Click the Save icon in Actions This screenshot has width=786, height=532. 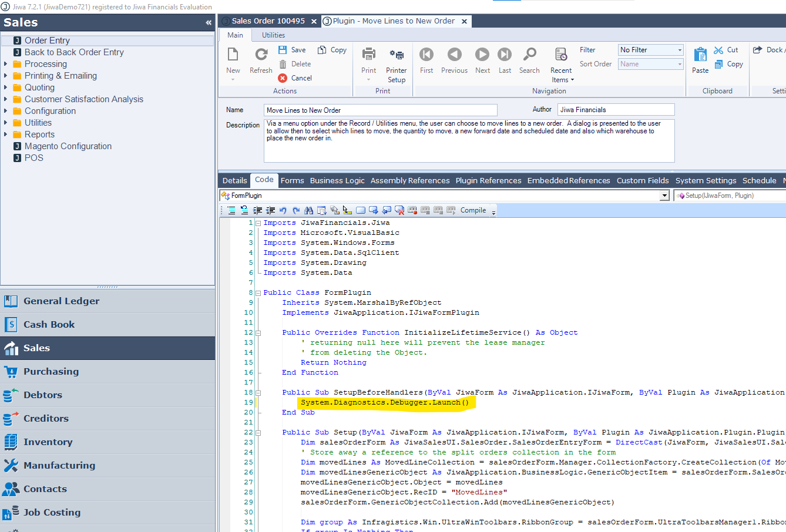pyautogui.click(x=283, y=50)
